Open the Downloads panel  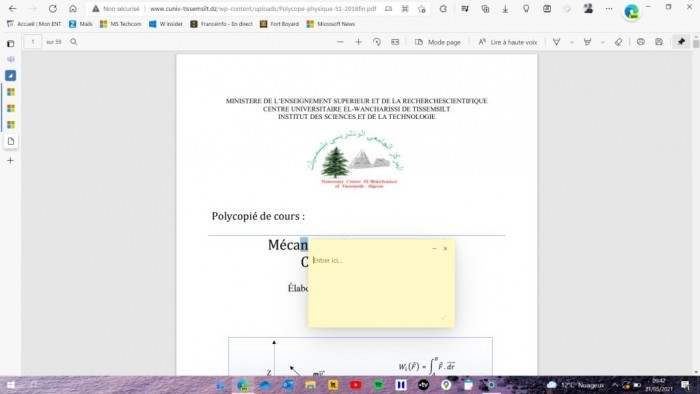point(505,8)
